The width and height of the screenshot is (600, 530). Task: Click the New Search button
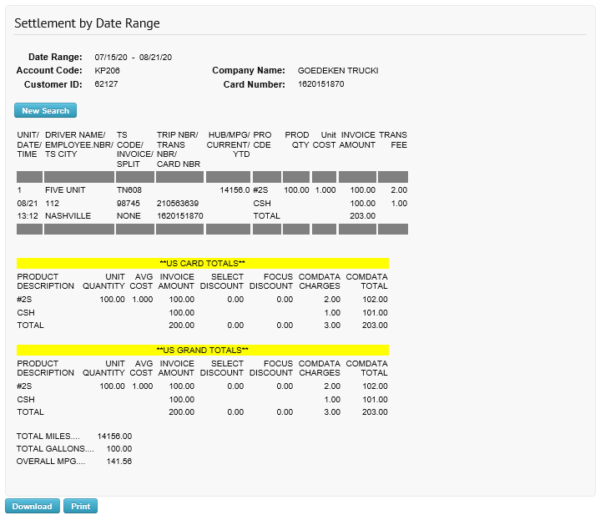pos(45,111)
